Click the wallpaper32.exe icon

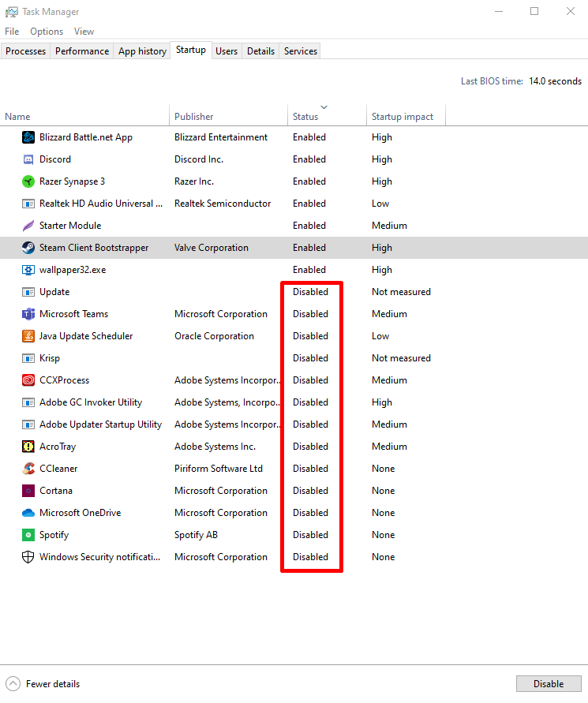pyautogui.click(x=28, y=270)
